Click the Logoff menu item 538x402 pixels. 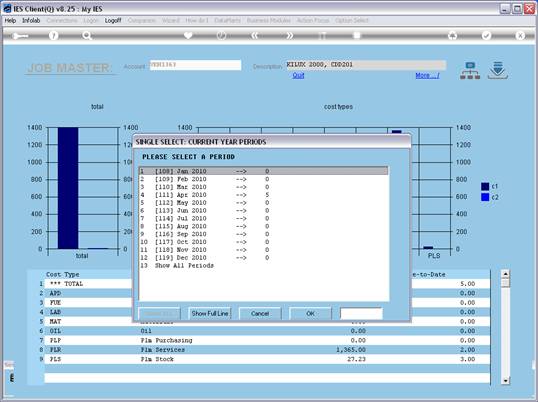113,21
